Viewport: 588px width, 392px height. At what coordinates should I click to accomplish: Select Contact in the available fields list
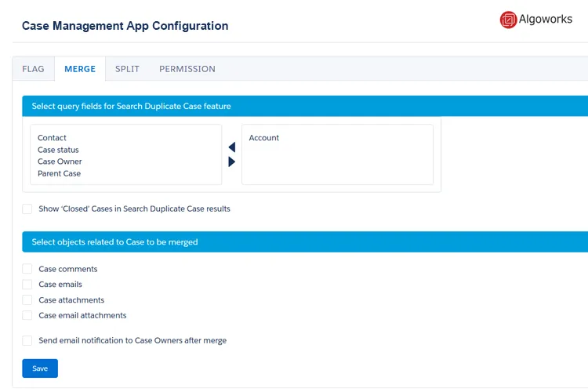[x=52, y=138]
